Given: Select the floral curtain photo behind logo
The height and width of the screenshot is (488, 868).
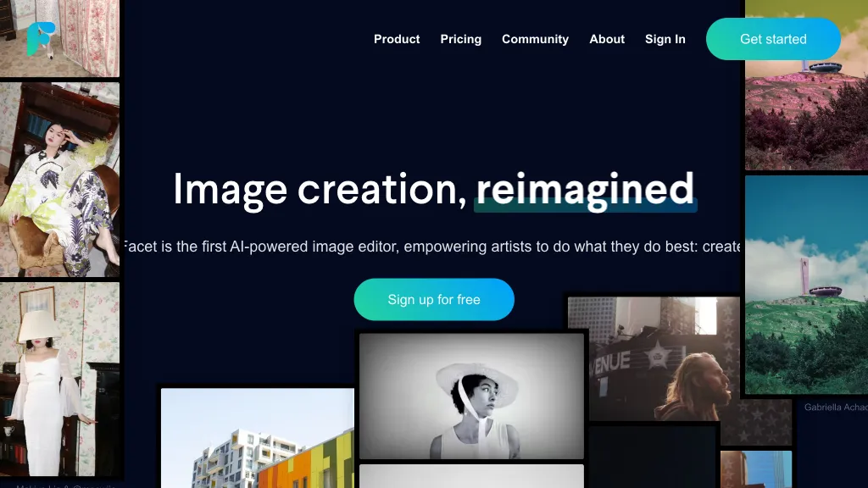Looking at the screenshot, I should click(60, 38).
